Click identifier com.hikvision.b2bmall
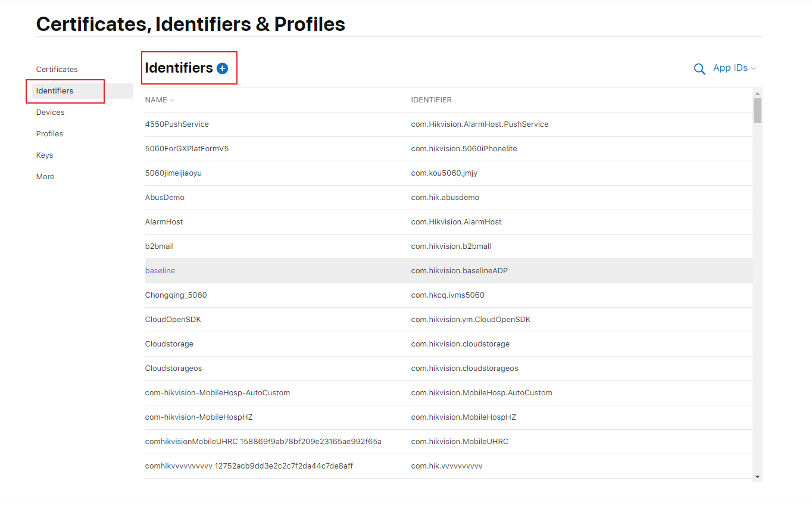Image resolution: width=812 pixels, height=509 pixels. tap(451, 246)
